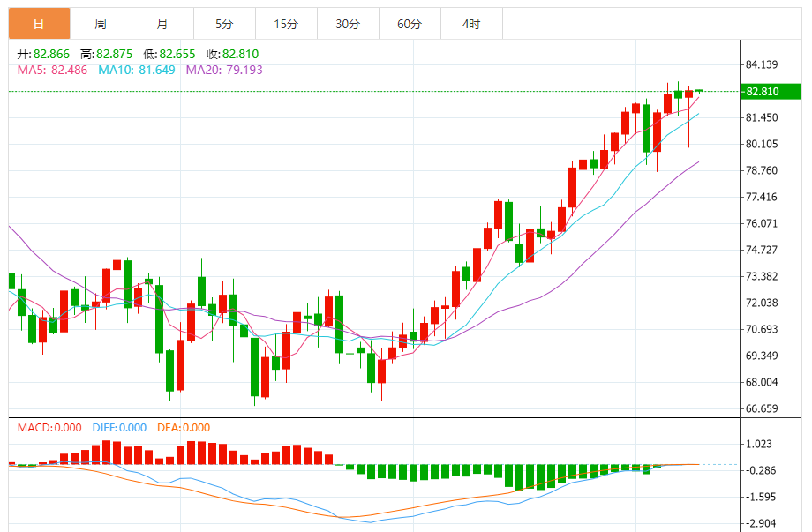
Task: Open the 5分 interval tab
Action: pyautogui.click(x=224, y=24)
